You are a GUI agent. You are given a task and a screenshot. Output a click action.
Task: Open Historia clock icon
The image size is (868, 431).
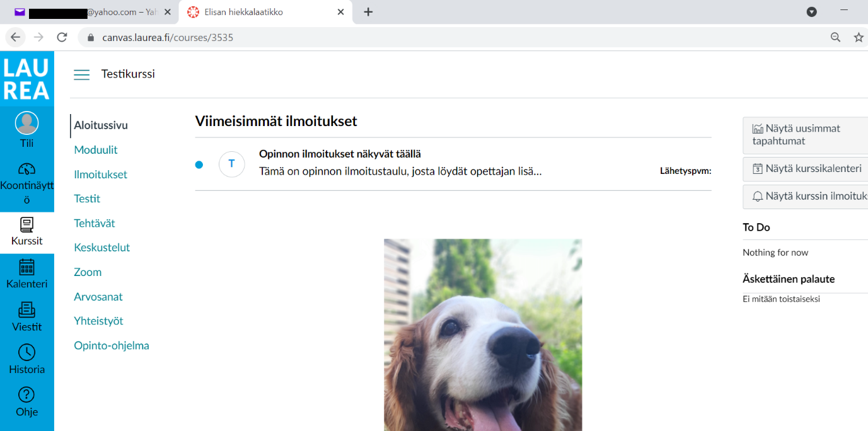coord(26,352)
